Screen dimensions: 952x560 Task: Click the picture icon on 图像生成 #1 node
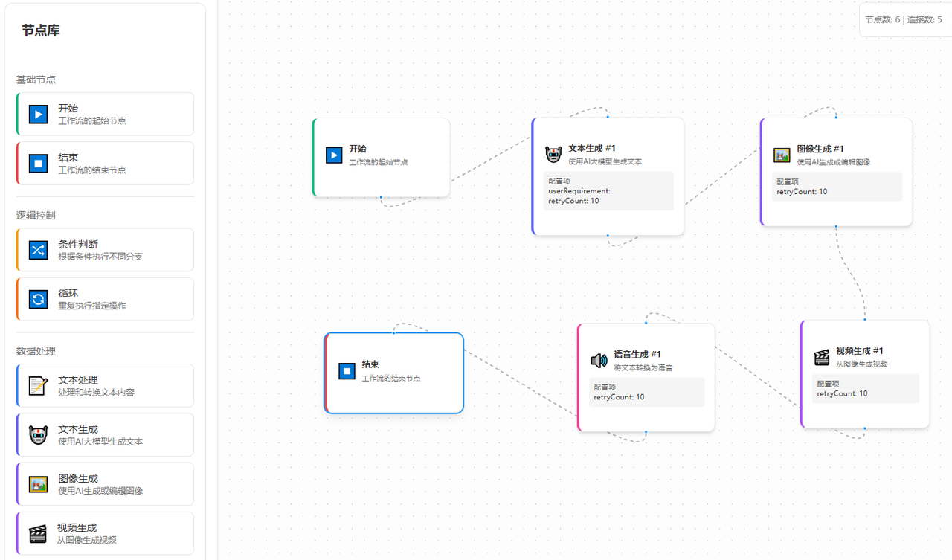point(781,155)
